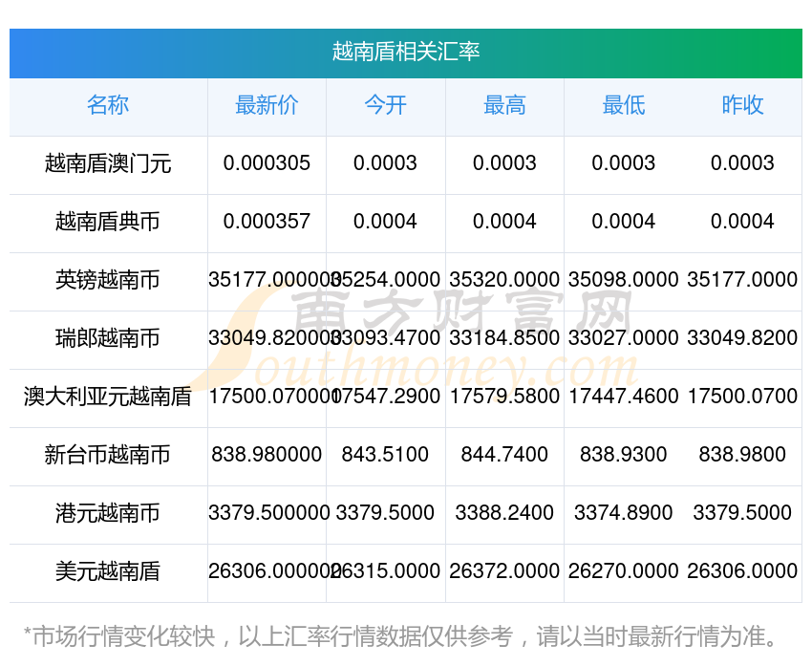Click the 最新价 column header

267,105
